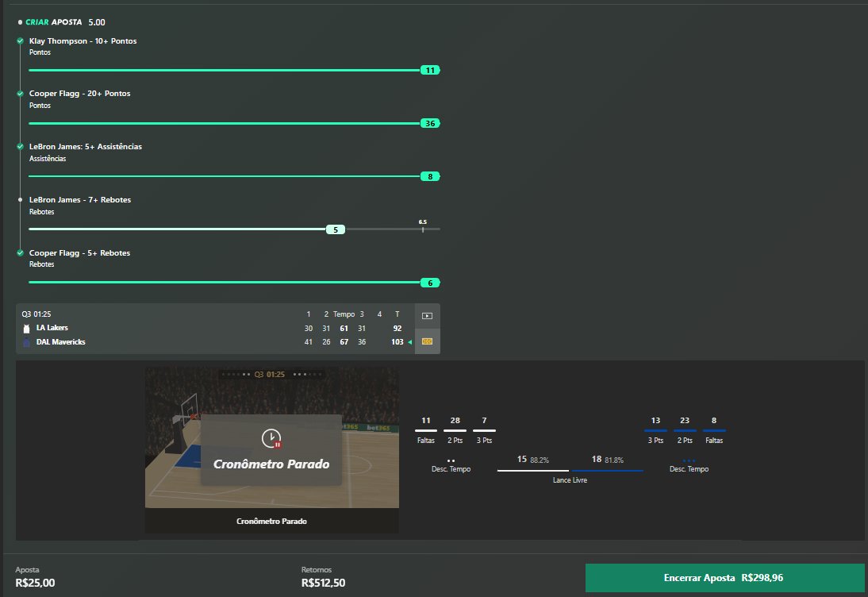
Task: Click the Lakers total score 92
Action: pyautogui.click(x=398, y=329)
